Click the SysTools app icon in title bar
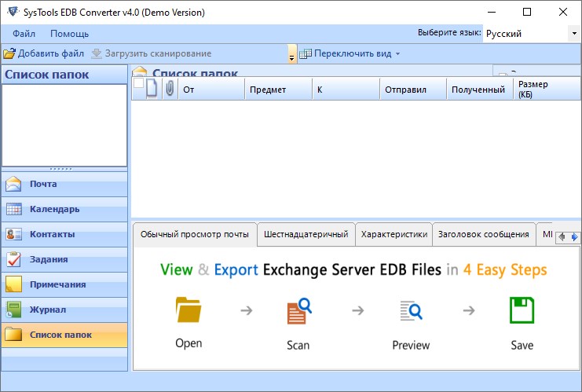Image resolution: width=582 pixels, height=392 pixels. (x=13, y=12)
